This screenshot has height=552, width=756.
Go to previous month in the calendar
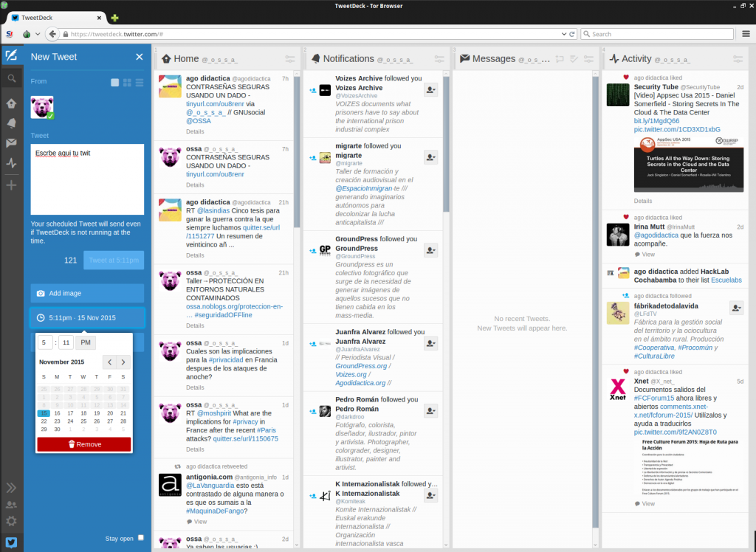(x=108, y=362)
